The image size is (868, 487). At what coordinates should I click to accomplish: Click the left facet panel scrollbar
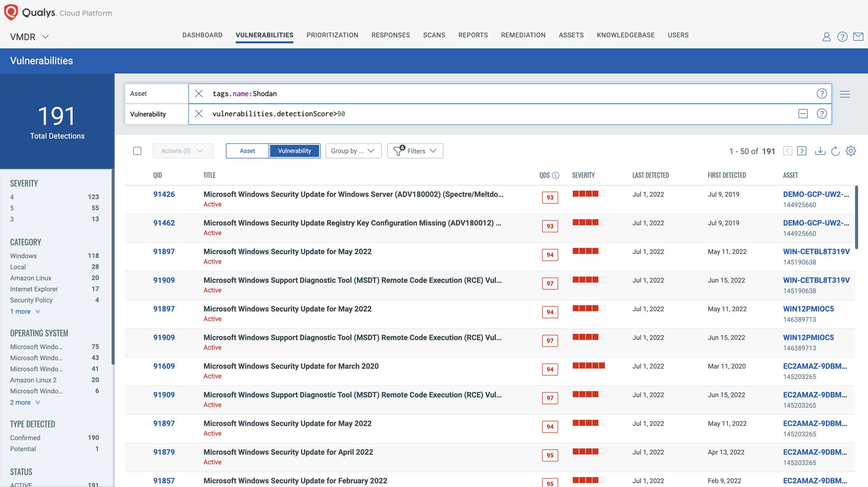click(x=113, y=267)
